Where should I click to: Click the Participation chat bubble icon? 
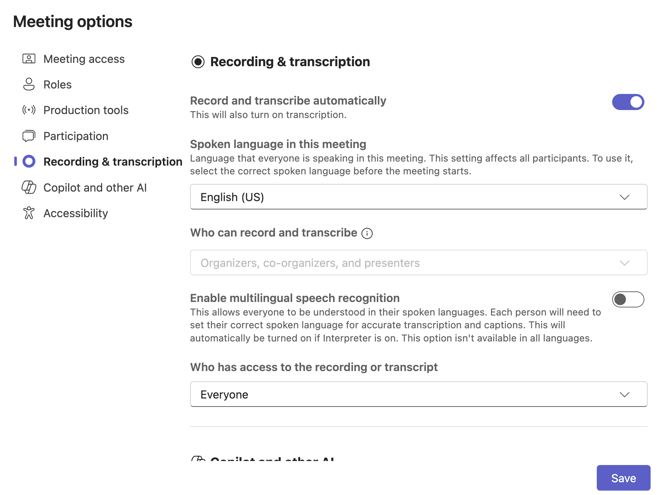pos(29,136)
